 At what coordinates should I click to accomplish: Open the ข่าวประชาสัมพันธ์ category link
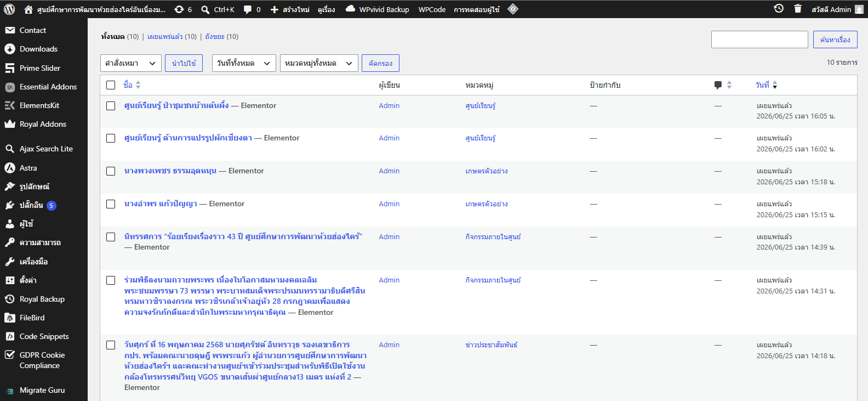(x=492, y=345)
